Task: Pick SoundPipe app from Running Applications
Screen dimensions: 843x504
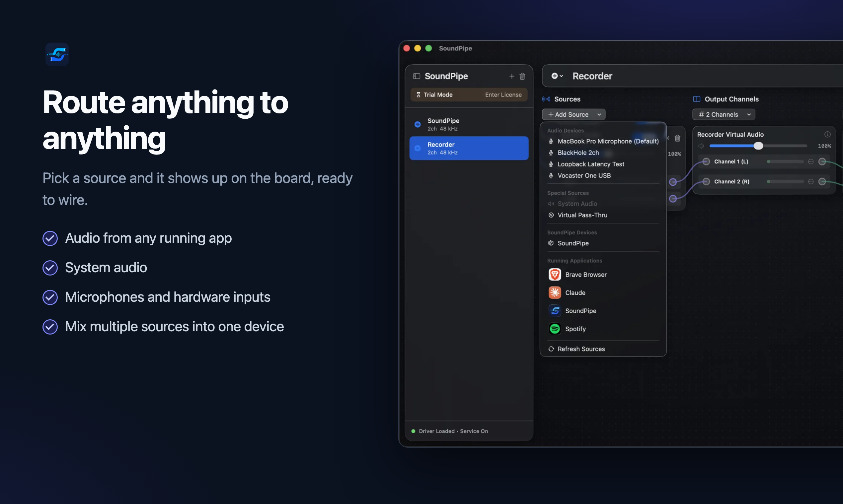Action: 603,311
